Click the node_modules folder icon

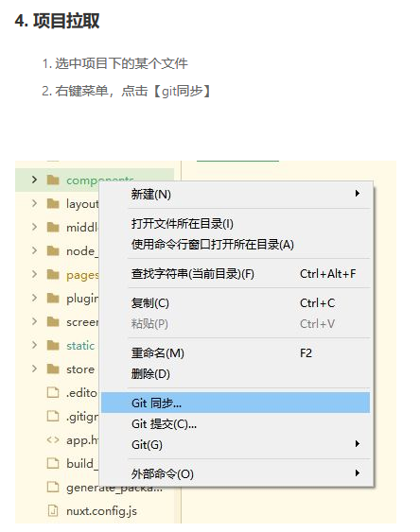coord(53,250)
